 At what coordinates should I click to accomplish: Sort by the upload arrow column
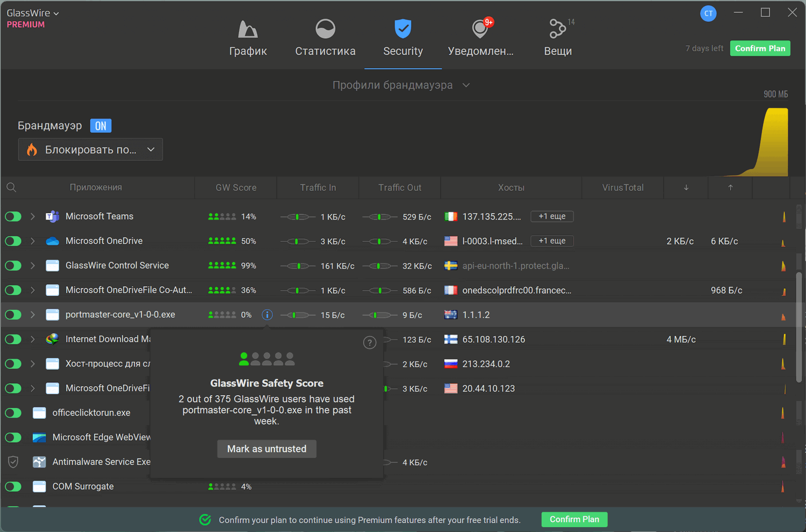[730, 187]
